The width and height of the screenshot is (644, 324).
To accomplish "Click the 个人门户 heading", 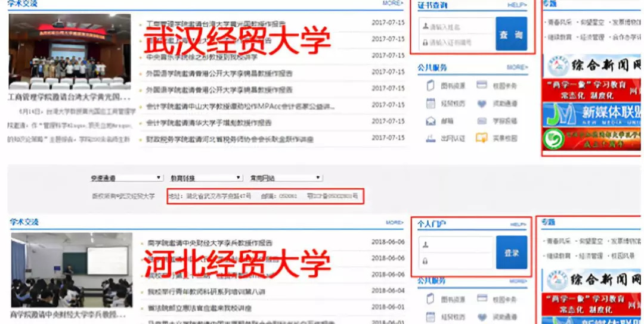I will click(x=432, y=225).
